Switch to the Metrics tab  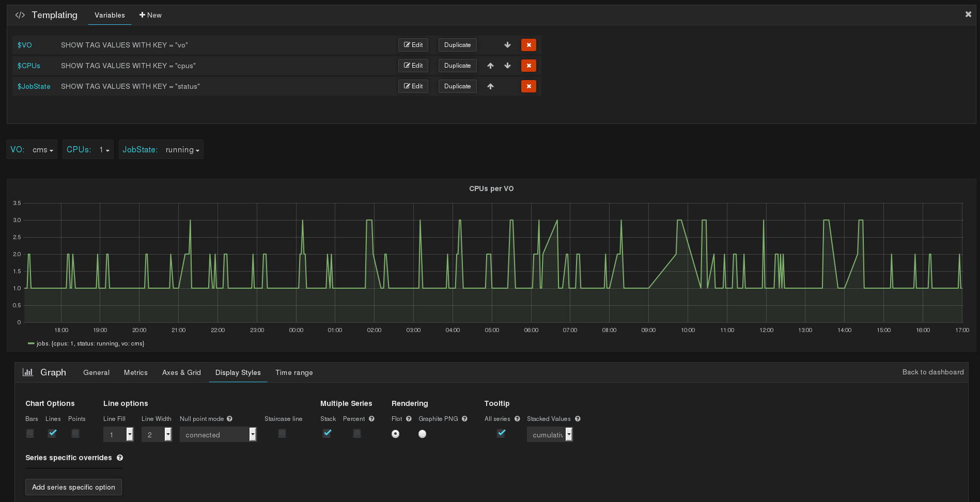coord(135,372)
